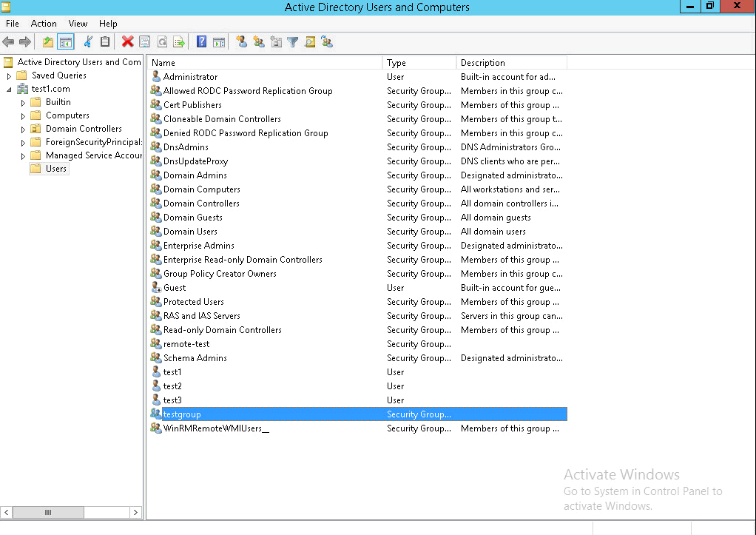Click the Create new user icon
This screenshot has height=535, width=756.
pyautogui.click(x=242, y=42)
